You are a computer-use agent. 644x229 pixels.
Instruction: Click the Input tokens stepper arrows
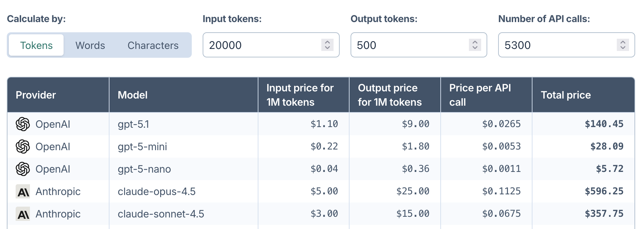(327, 45)
